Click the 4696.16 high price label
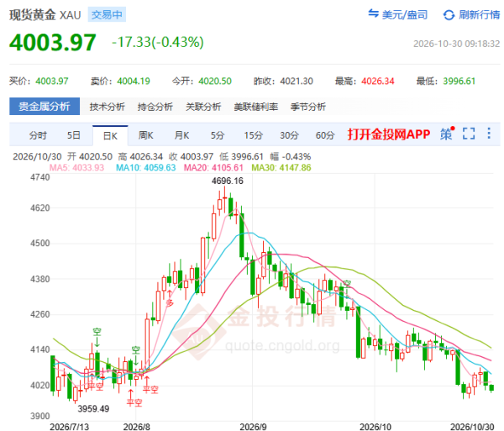 click(228, 181)
